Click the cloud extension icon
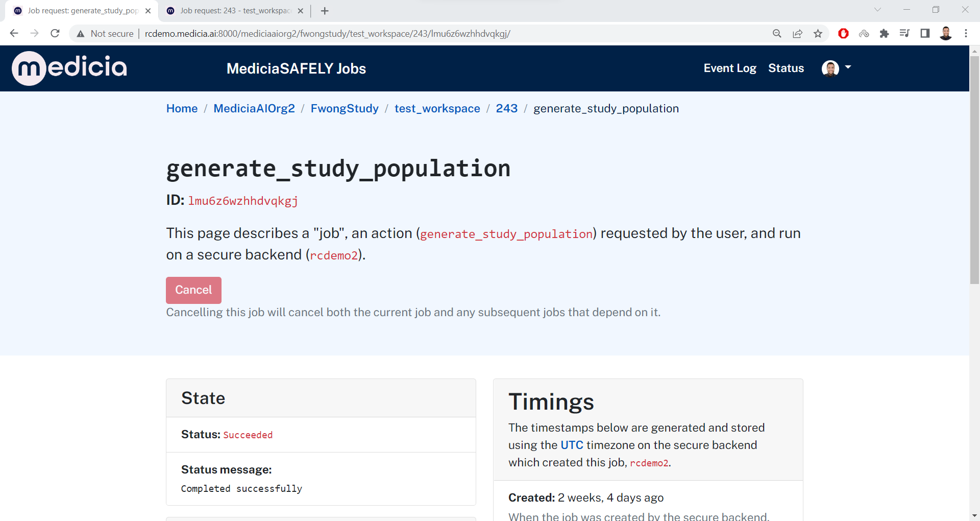The width and height of the screenshot is (980, 521). [x=864, y=34]
